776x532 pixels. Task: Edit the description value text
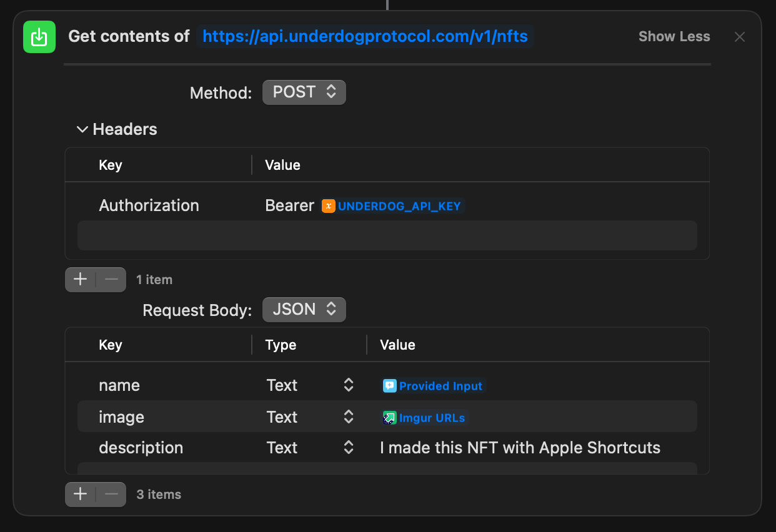click(520, 448)
